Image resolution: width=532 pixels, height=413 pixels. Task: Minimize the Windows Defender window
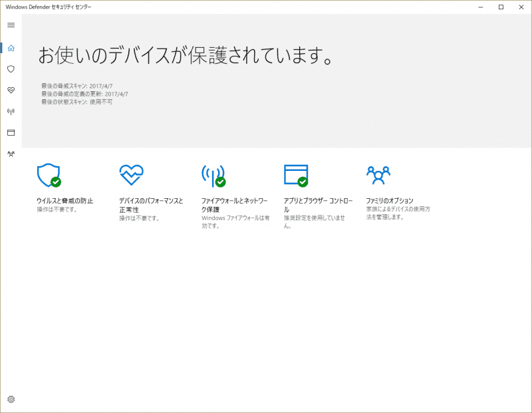point(480,7)
